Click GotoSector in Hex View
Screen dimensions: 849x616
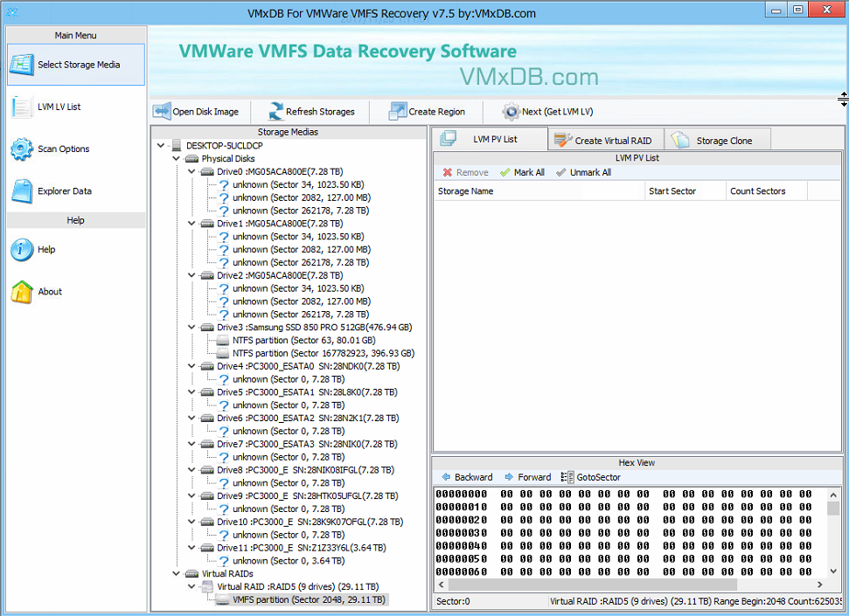click(x=591, y=477)
